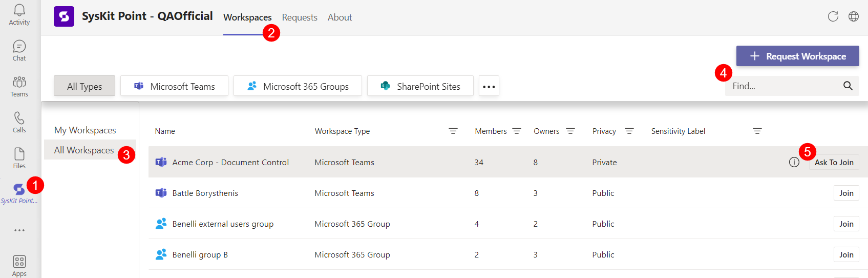Select My Workspaces in left panel
This screenshot has width=868, height=278.
point(85,130)
